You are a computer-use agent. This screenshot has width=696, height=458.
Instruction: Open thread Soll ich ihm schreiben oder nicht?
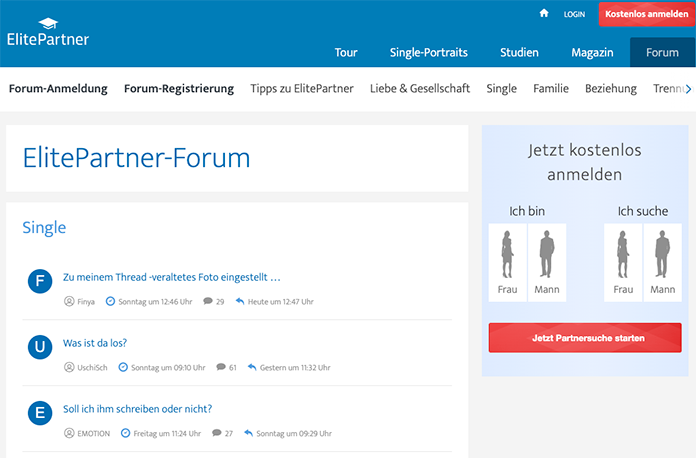click(x=138, y=409)
